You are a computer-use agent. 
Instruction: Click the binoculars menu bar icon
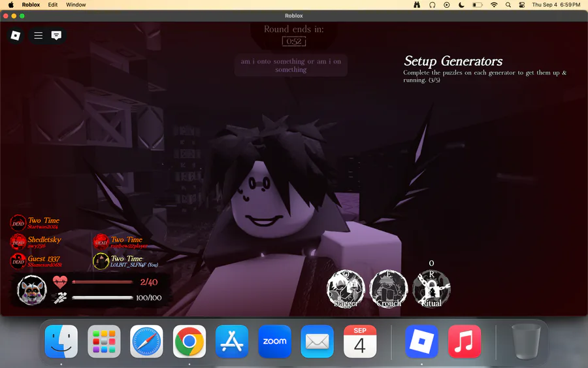[x=417, y=5]
